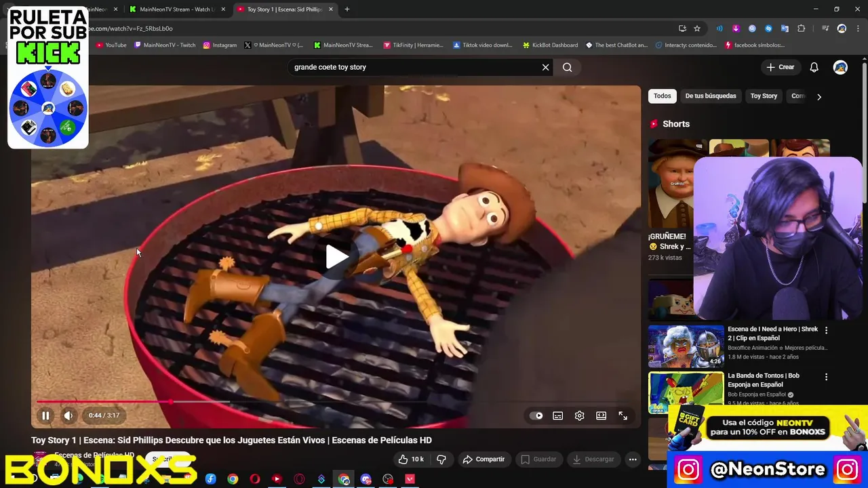Open 'Escena de I Need a Hero' title link
This screenshot has width=868, height=488.
coord(772,333)
